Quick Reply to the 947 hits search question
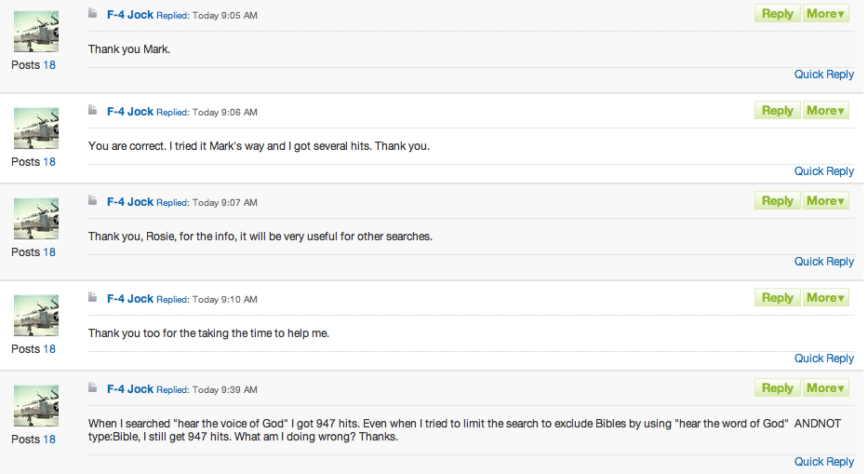 click(x=823, y=462)
